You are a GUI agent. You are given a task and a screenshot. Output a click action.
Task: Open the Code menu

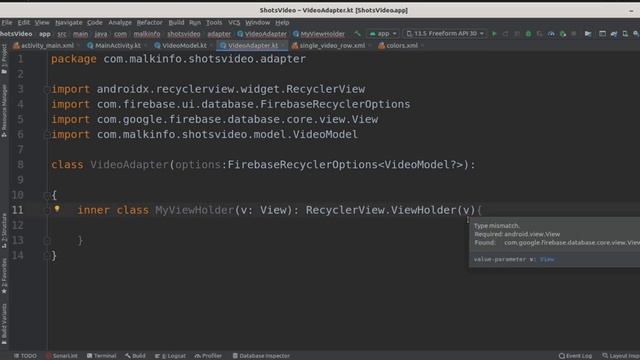click(x=94, y=22)
